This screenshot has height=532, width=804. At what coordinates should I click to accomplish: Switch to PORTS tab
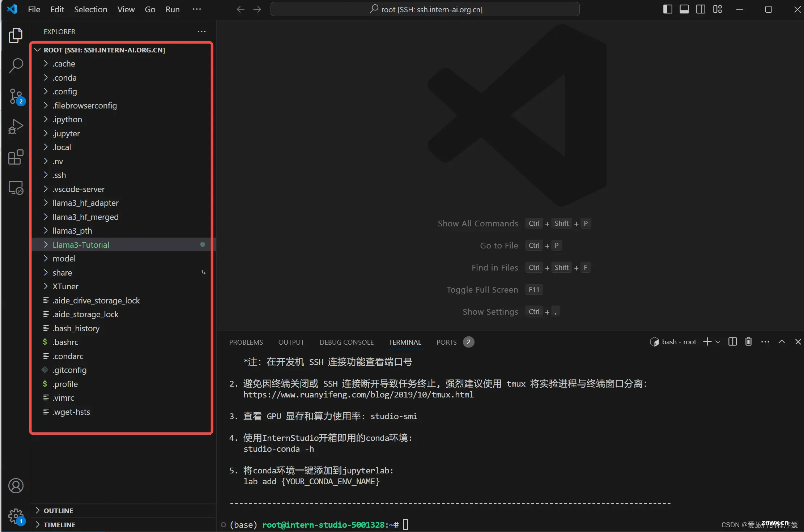click(x=455, y=342)
